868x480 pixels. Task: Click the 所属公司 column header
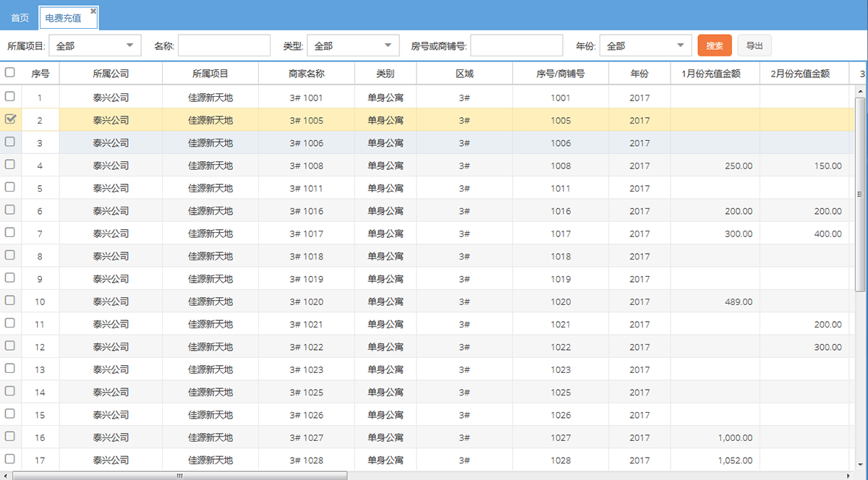pyautogui.click(x=111, y=74)
